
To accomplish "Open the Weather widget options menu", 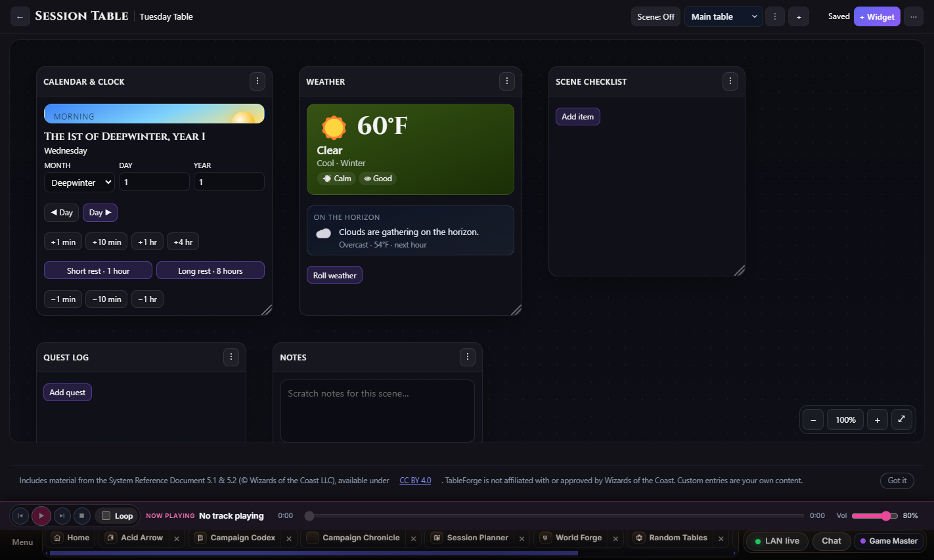I will [x=507, y=81].
